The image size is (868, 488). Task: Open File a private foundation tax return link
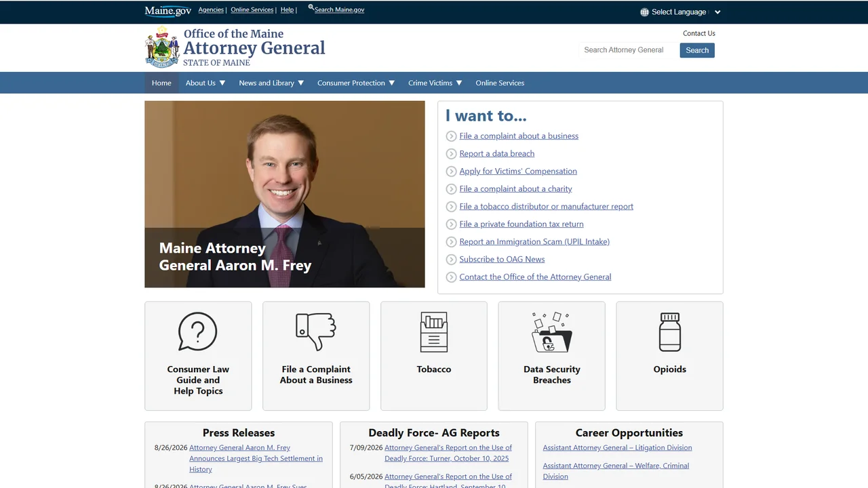click(521, 224)
